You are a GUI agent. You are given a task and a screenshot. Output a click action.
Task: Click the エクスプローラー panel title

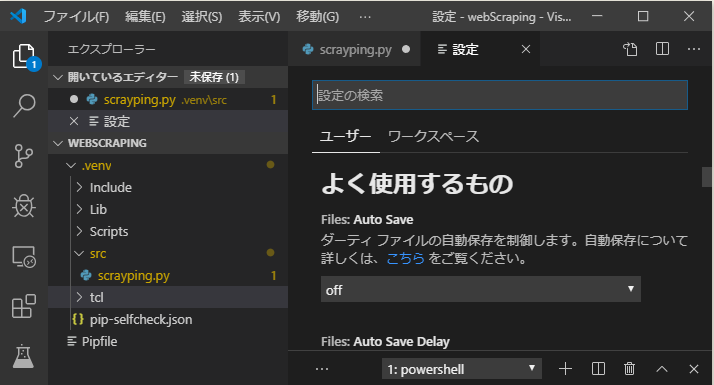tap(111, 49)
